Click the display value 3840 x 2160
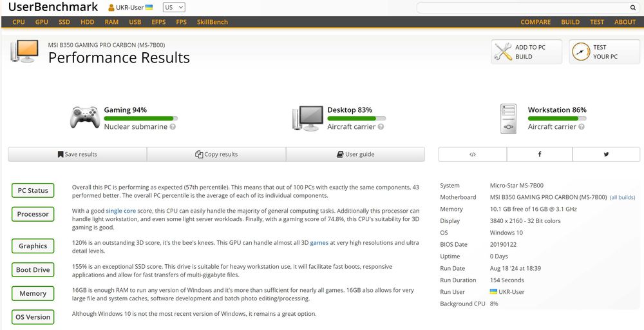This screenshot has height=330, width=644. click(x=526, y=220)
